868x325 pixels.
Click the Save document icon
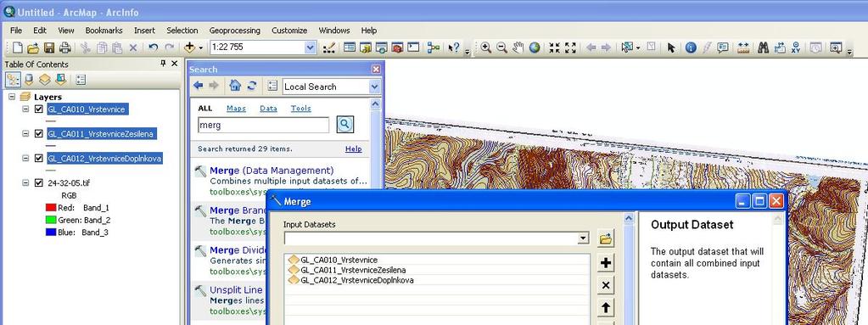point(49,48)
